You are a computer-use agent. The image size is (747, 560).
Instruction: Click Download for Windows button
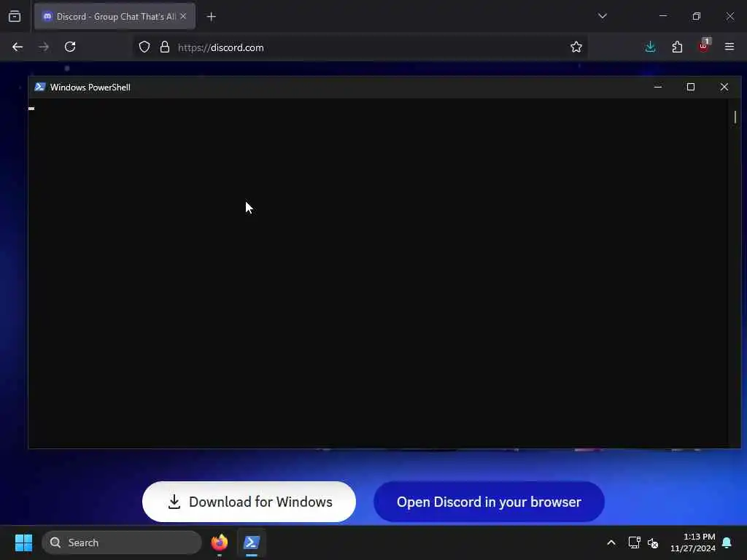[249, 502]
